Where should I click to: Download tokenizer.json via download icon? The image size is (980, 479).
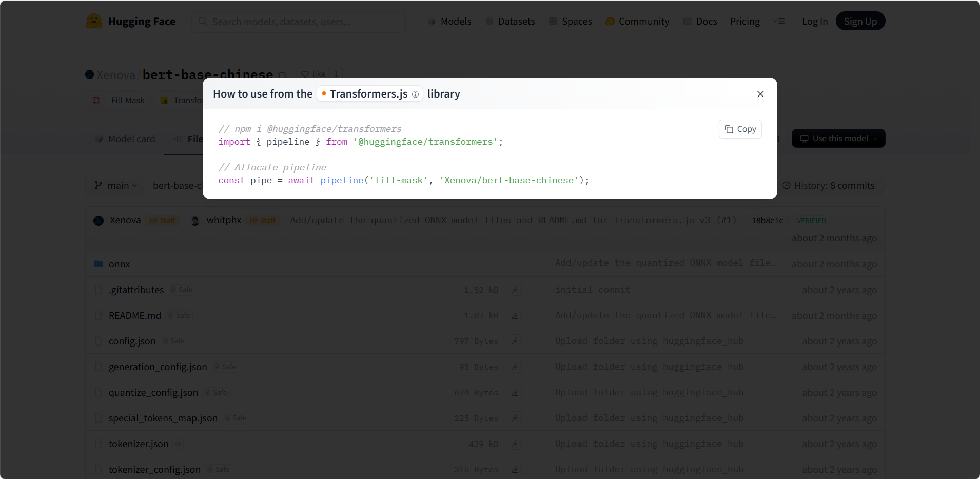tap(515, 444)
